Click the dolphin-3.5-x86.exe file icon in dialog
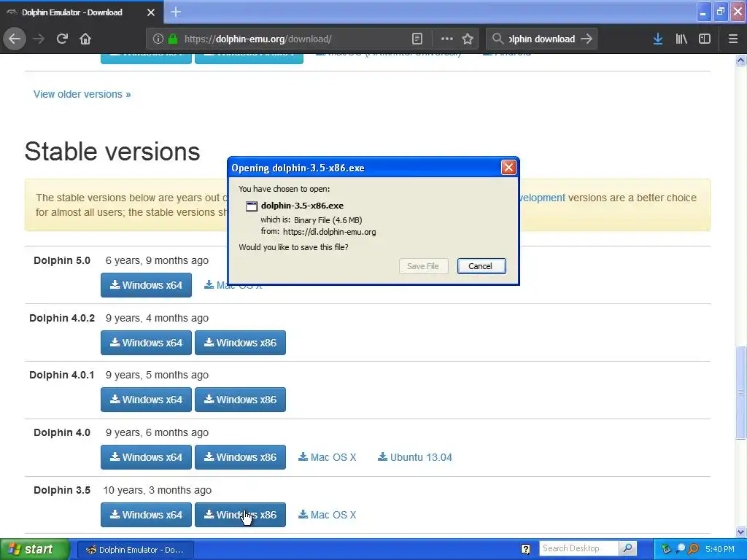The width and height of the screenshot is (747, 560). pos(251,206)
